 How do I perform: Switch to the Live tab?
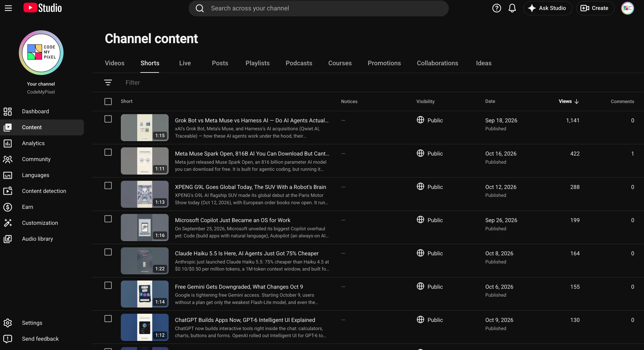tap(185, 63)
